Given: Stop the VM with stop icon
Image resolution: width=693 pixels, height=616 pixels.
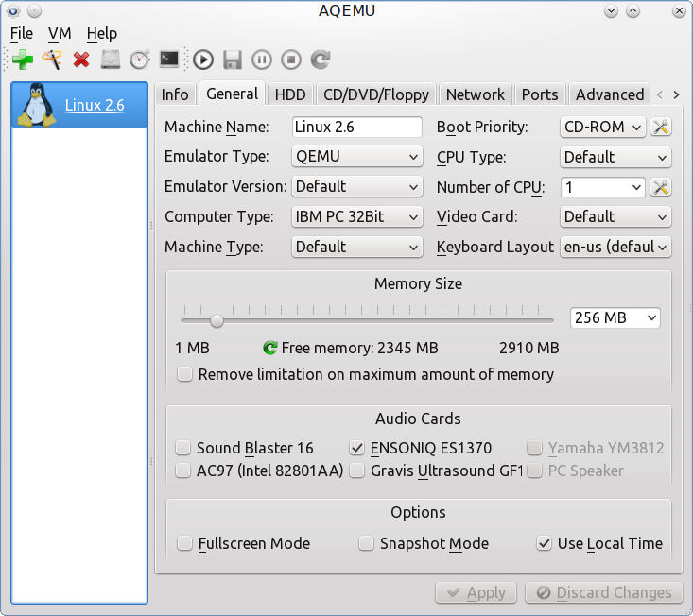Looking at the screenshot, I should tap(291, 60).
